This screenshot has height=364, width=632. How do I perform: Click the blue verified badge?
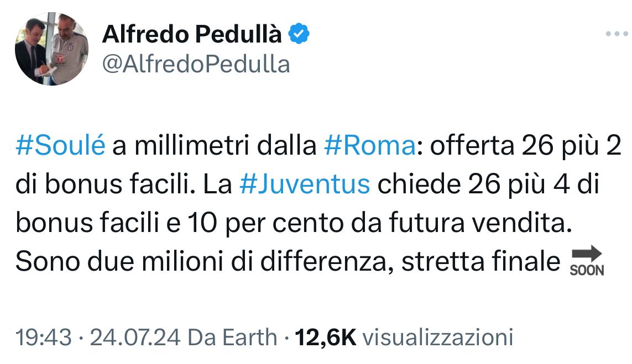(x=300, y=35)
